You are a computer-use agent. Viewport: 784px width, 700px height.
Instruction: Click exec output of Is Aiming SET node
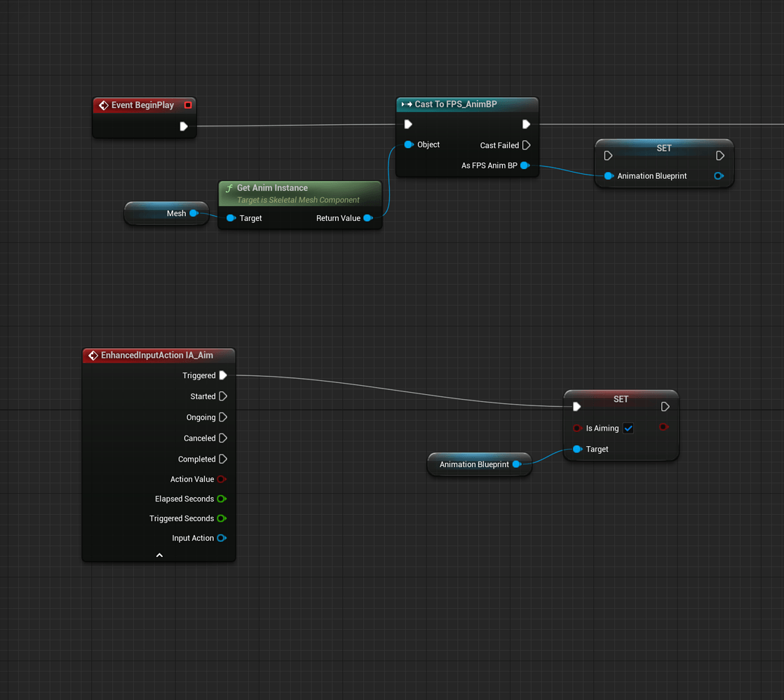665,407
